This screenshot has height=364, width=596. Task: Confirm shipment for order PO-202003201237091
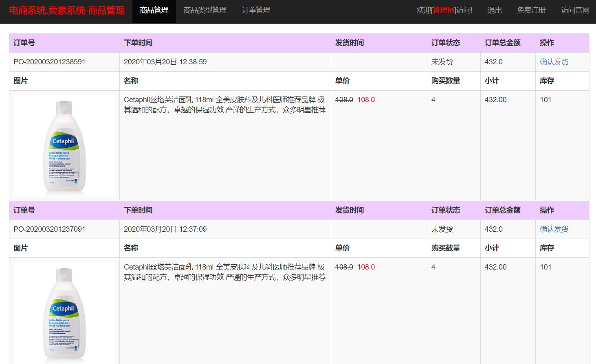[554, 229]
